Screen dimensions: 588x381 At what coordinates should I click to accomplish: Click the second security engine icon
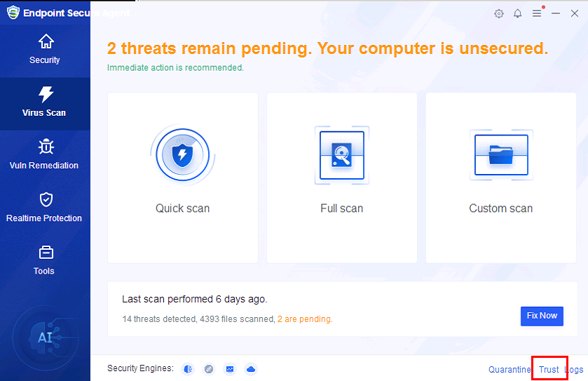(x=209, y=369)
